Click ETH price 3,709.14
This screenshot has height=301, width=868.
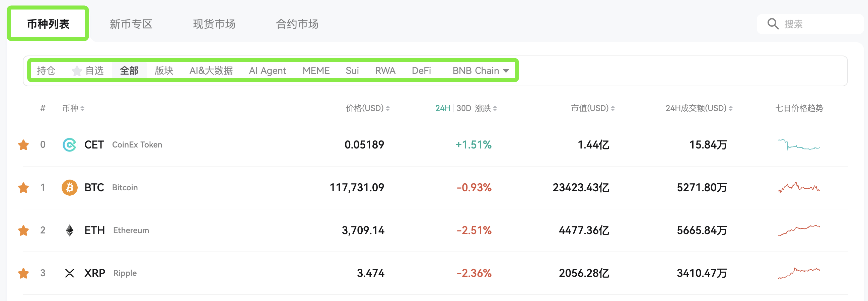pos(363,230)
